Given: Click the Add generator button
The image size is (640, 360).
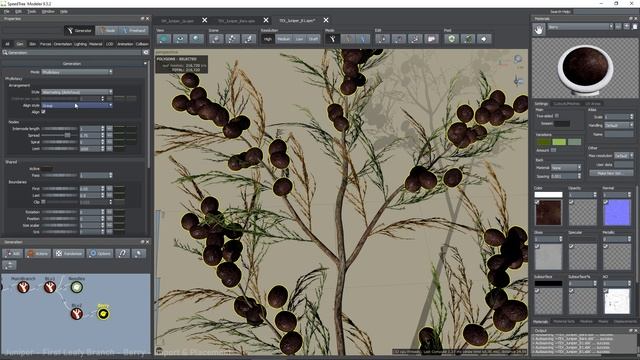Looking at the screenshot, I should 12,253.
